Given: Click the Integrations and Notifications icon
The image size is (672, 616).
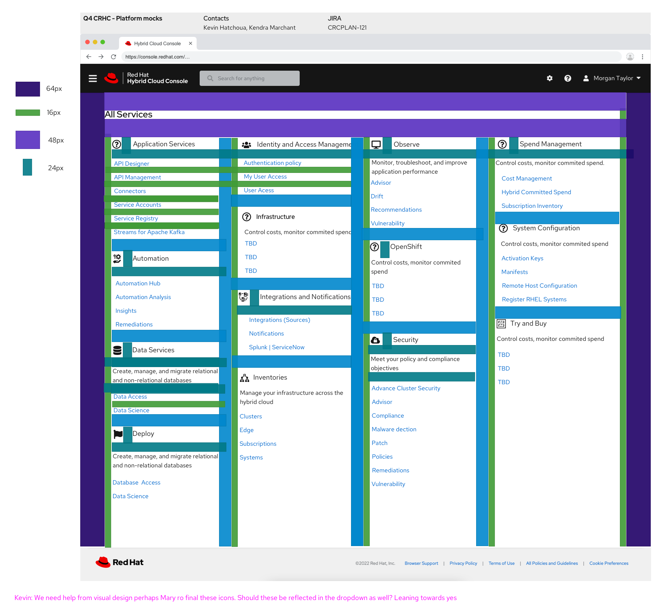Looking at the screenshot, I should 243,297.
